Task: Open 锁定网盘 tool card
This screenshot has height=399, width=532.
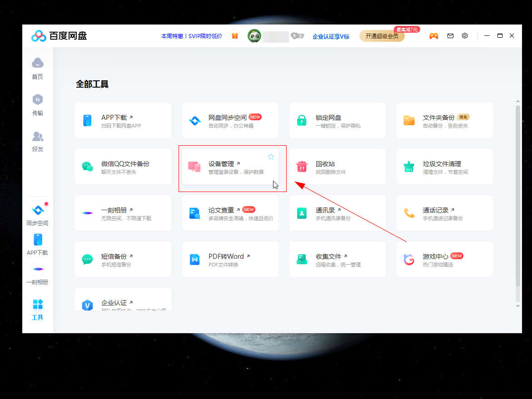Action: (338, 120)
